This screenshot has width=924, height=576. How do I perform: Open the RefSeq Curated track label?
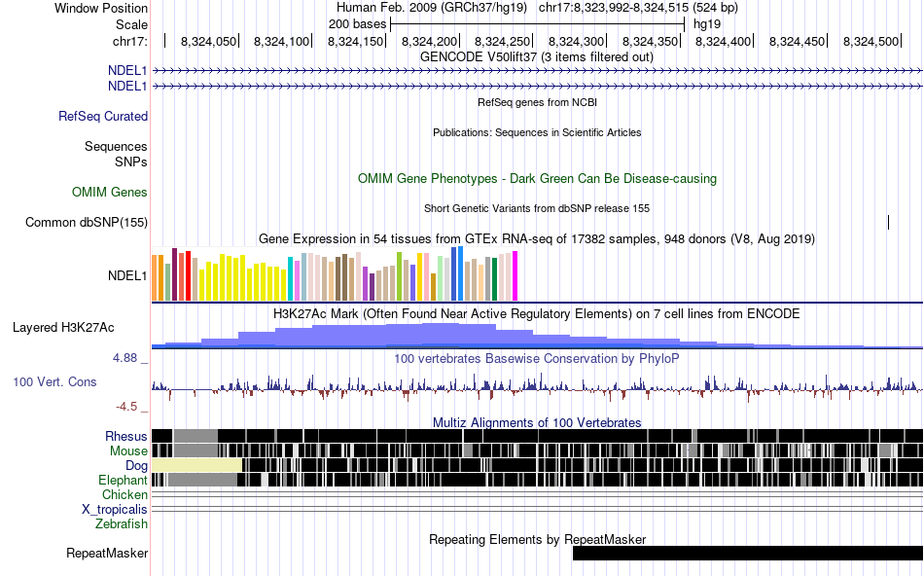pos(103,116)
